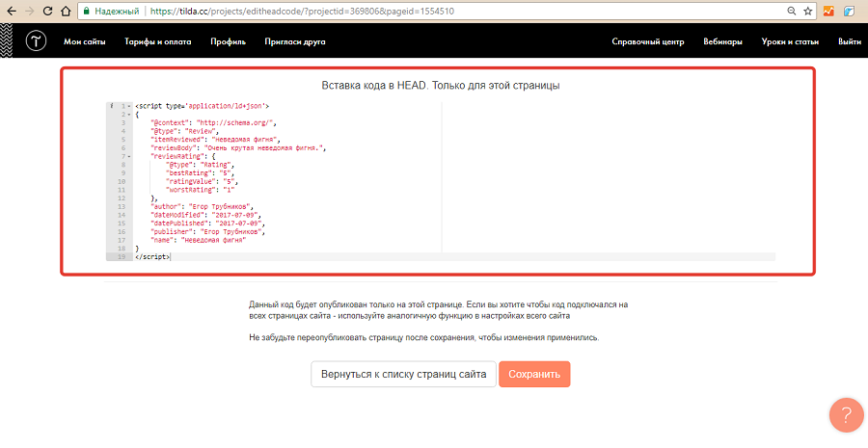The image size is (868, 448).
Task: Click the heading Вставка кода в HEAD
Action: click(x=440, y=86)
